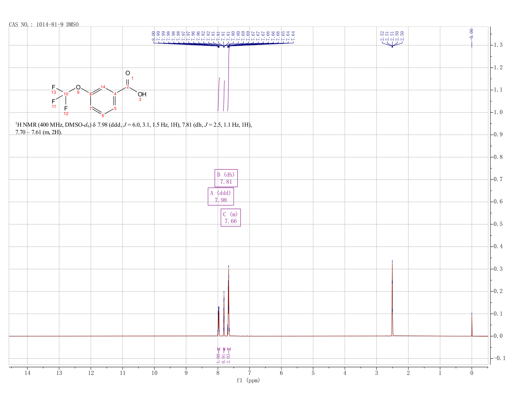Image resolution: width=532 pixels, height=411 pixels.
Task: Click the C (m) 7.66 multiplet label
Action: point(231,218)
